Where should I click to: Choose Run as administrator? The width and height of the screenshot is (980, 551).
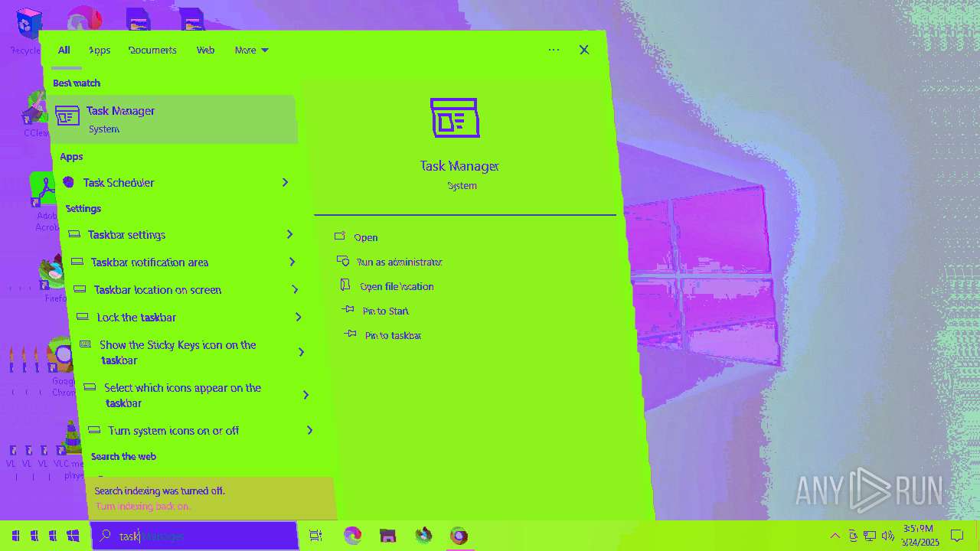click(x=400, y=262)
